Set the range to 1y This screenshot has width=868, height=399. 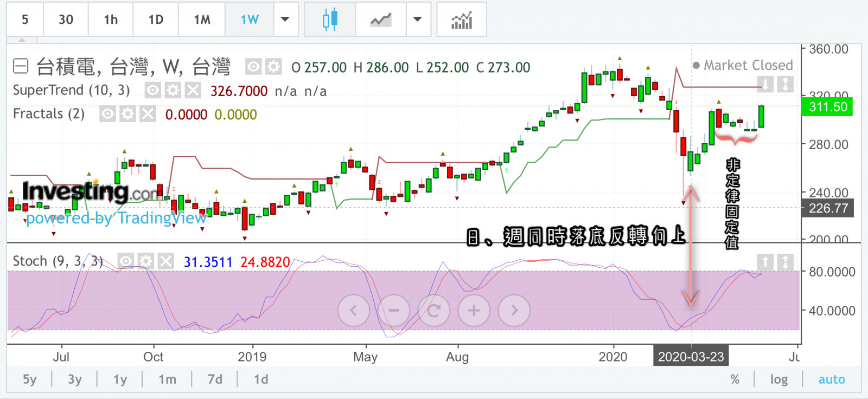click(120, 379)
